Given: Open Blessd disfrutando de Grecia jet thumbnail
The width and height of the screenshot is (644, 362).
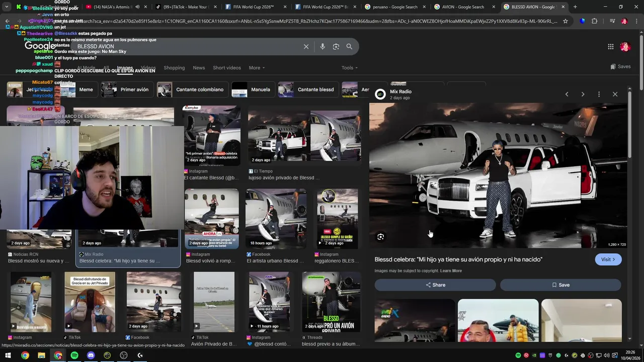Looking at the screenshot, I should [x=90, y=302].
